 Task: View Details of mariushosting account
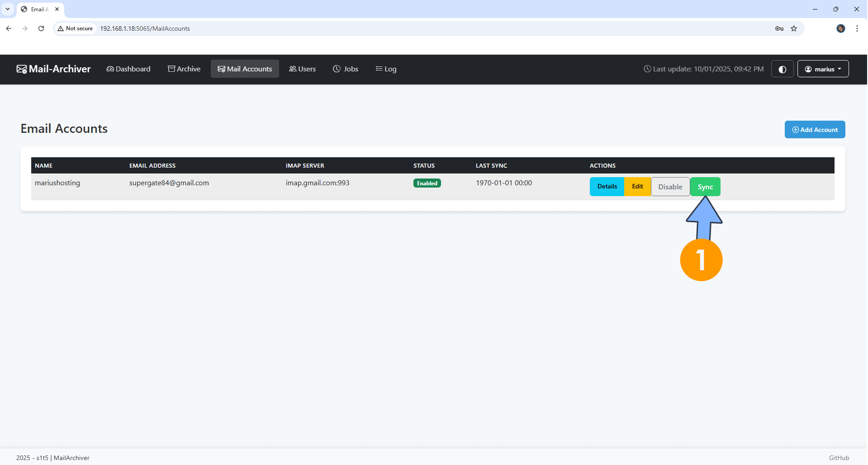607,187
